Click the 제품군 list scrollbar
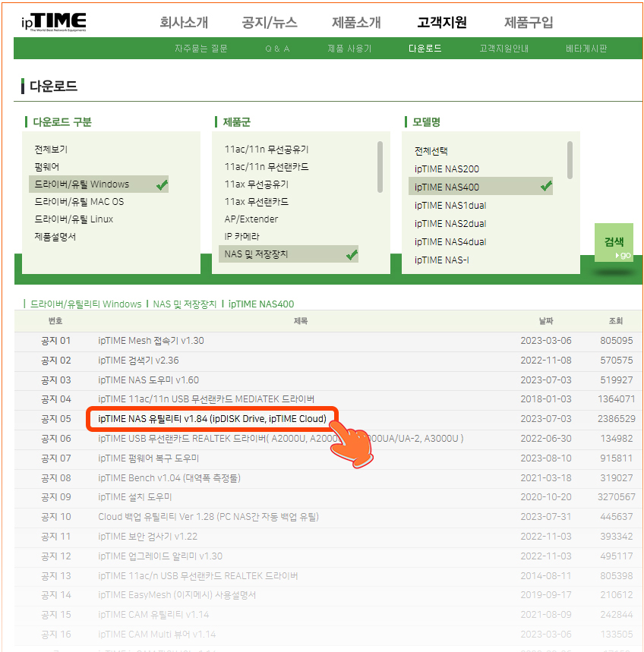Screen dimensions: 644x652 point(380,167)
